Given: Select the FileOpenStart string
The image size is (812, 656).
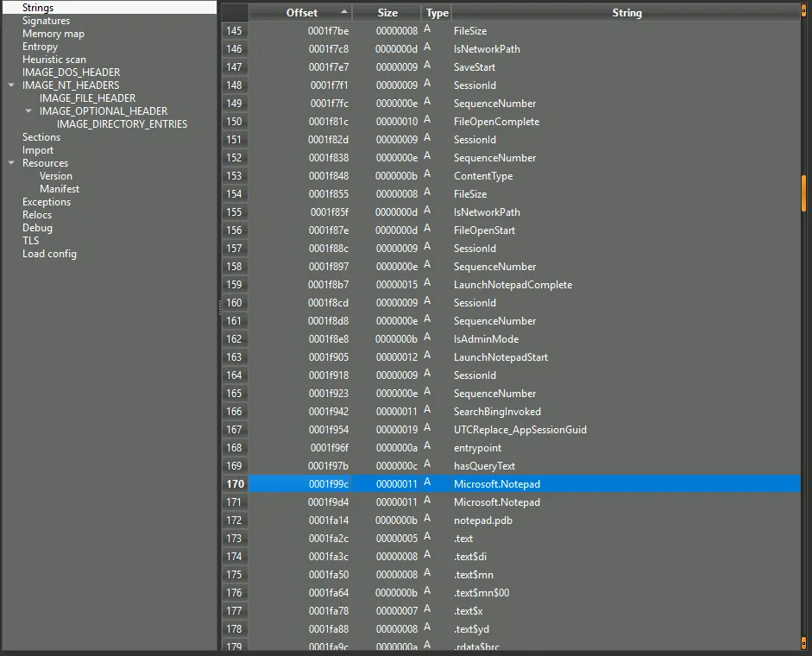Looking at the screenshot, I should (484, 230).
